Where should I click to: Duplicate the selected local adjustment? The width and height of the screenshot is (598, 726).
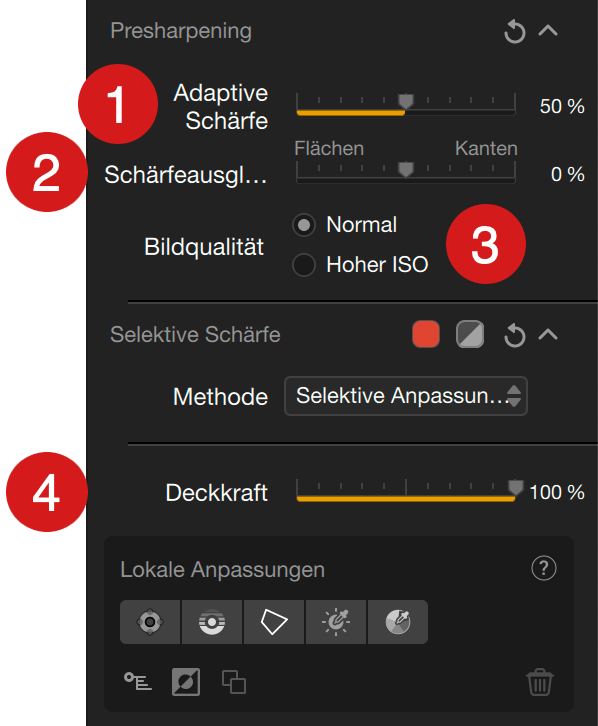pyautogui.click(x=234, y=682)
